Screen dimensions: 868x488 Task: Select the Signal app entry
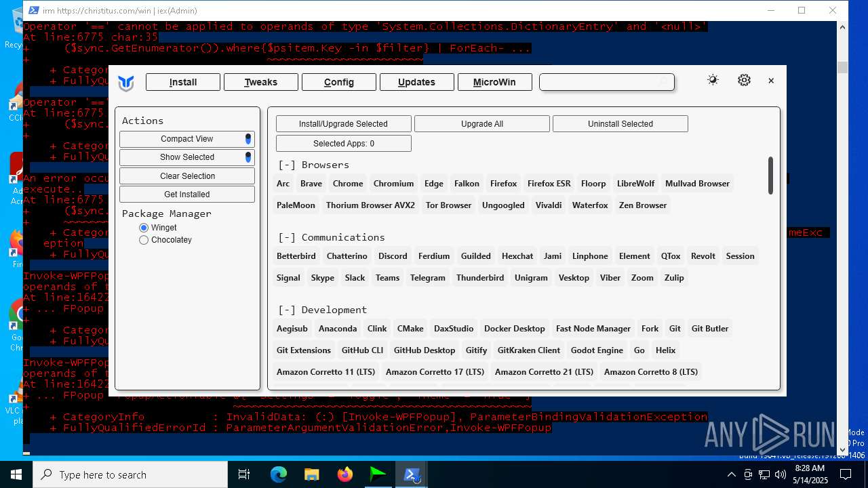(288, 278)
